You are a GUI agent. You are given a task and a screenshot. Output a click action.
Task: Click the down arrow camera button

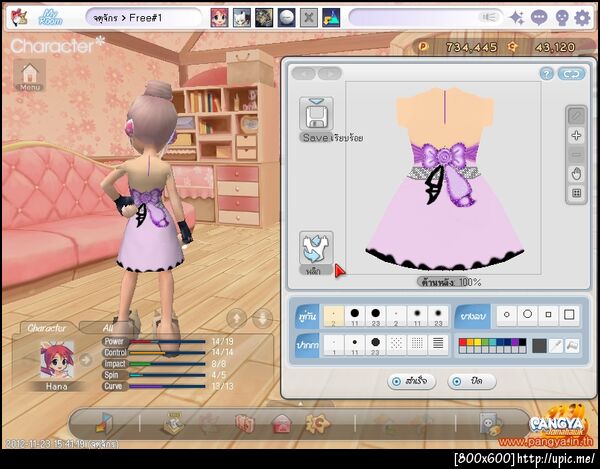(262, 318)
